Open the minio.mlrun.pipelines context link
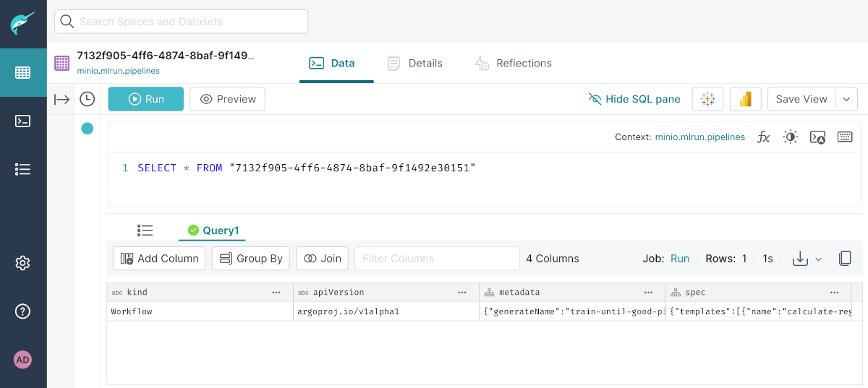 (x=699, y=137)
